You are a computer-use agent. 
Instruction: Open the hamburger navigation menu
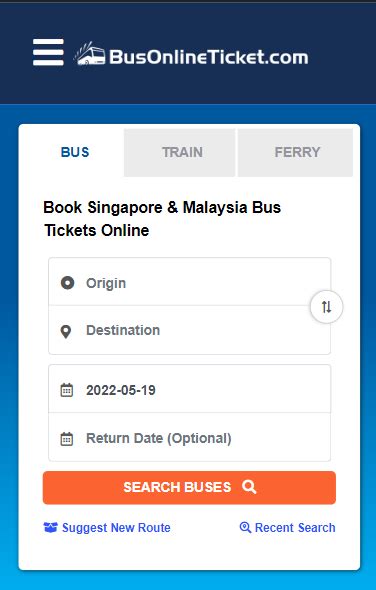(x=48, y=52)
